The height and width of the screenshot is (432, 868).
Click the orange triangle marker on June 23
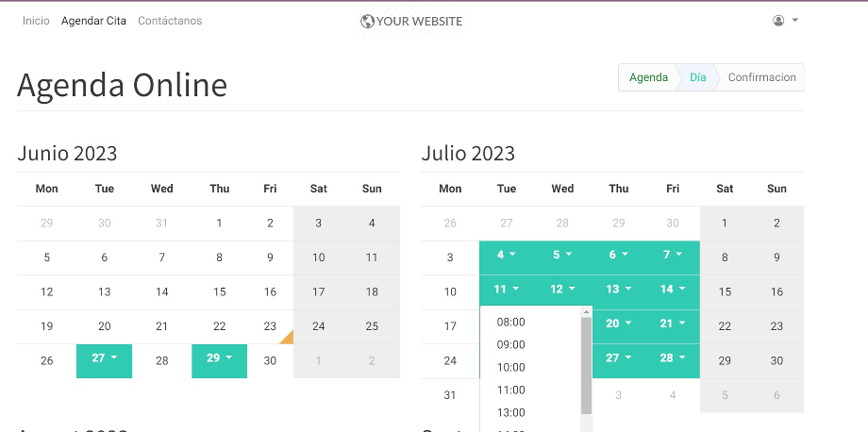pyautogui.click(x=287, y=338)
